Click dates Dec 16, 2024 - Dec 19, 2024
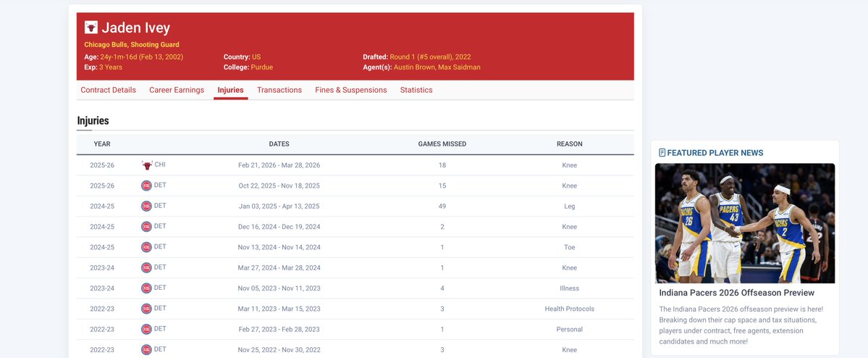 pyautogui.click(x=279, y=227)
